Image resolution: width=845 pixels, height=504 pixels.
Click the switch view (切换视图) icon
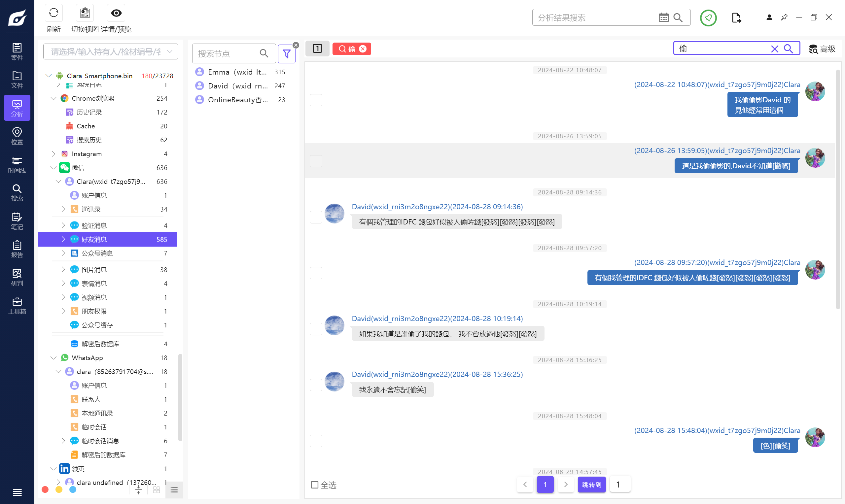85,13
